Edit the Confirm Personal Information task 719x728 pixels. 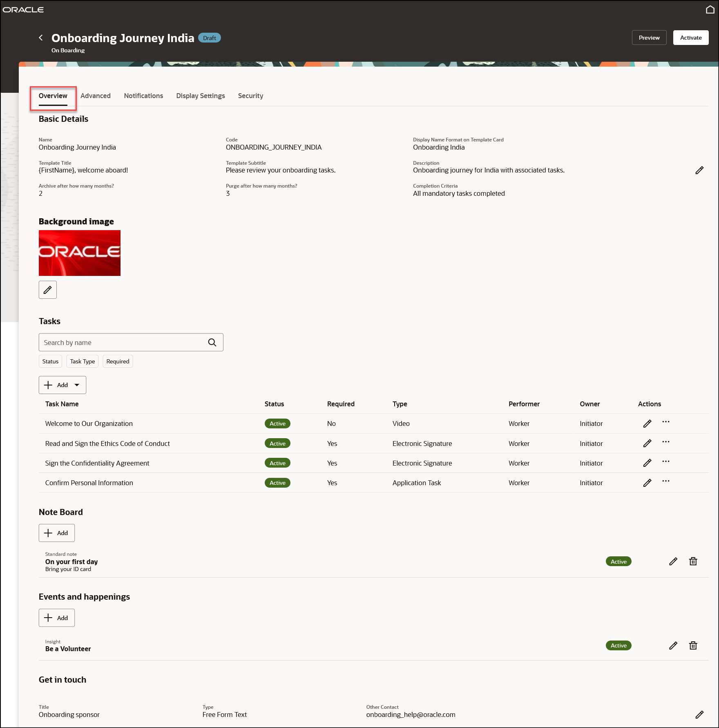(x=647, y=483)
